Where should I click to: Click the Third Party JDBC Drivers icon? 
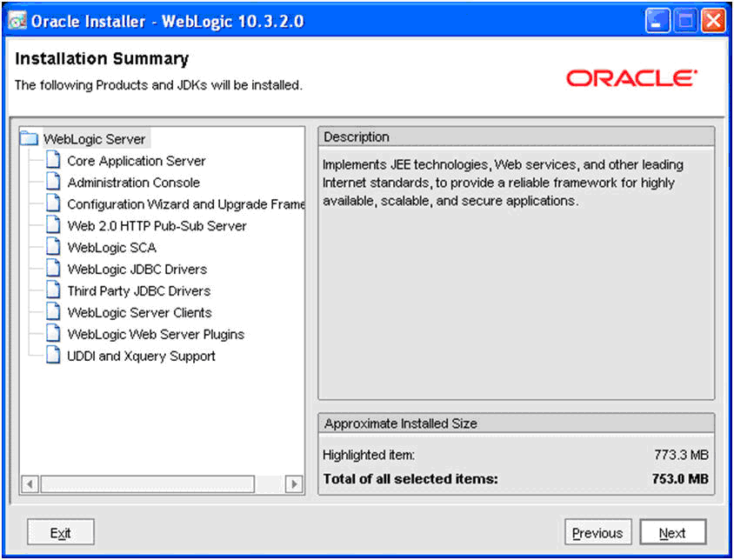coord(53,290)
